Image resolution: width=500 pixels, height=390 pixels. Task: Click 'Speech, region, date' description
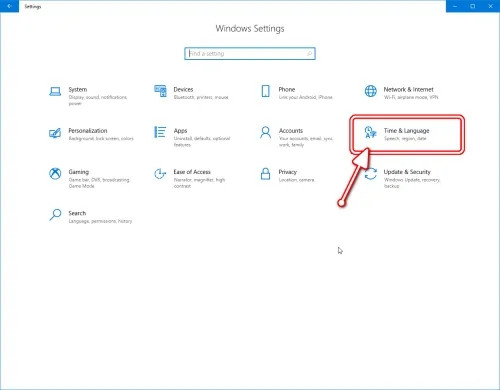click(405, 139)
